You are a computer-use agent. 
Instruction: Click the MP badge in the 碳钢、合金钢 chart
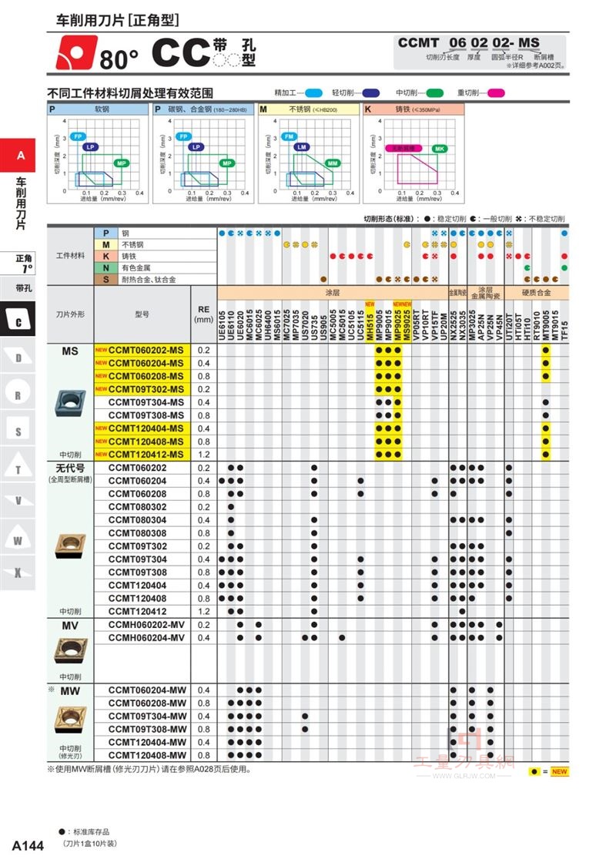tap(227, 163)
